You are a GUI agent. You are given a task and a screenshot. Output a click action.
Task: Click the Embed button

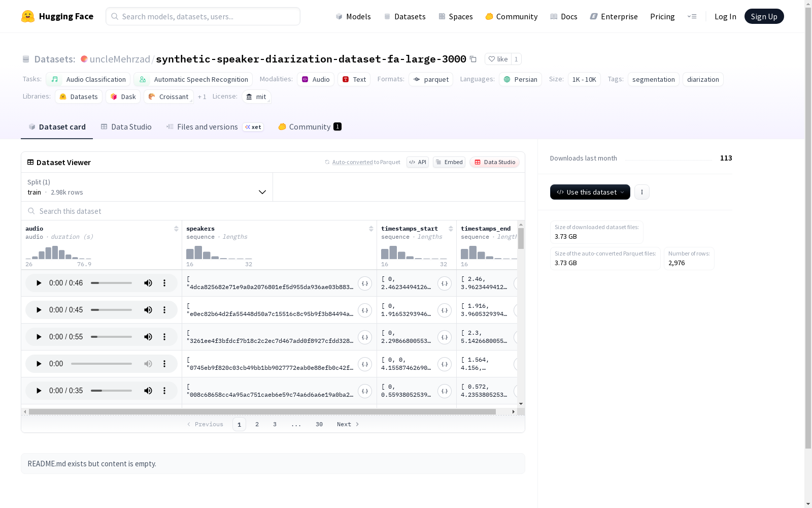point(449,162)
